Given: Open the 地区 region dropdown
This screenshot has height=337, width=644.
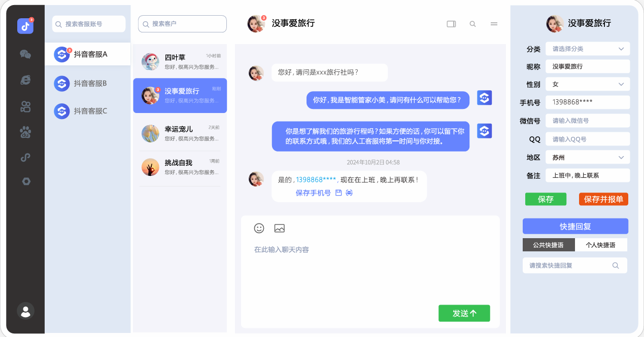Looking at the screenshot, I should [x=587, y=157].
